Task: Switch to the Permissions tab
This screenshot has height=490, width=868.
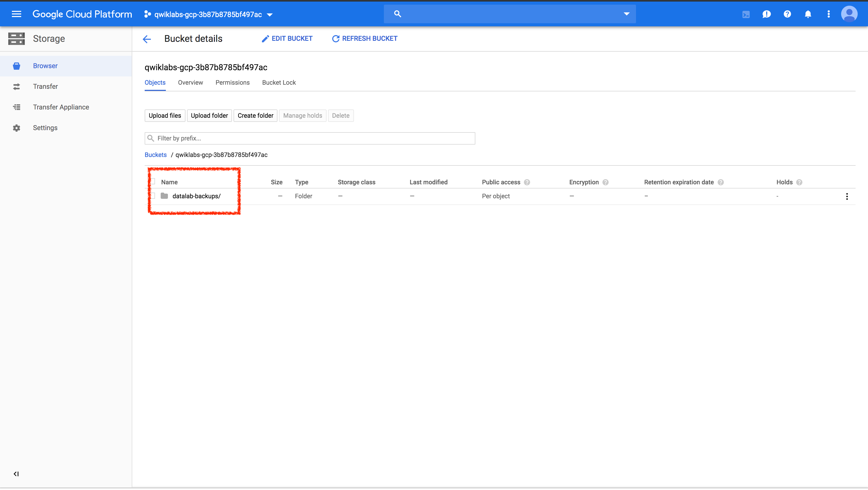Action: pos(233,83)
